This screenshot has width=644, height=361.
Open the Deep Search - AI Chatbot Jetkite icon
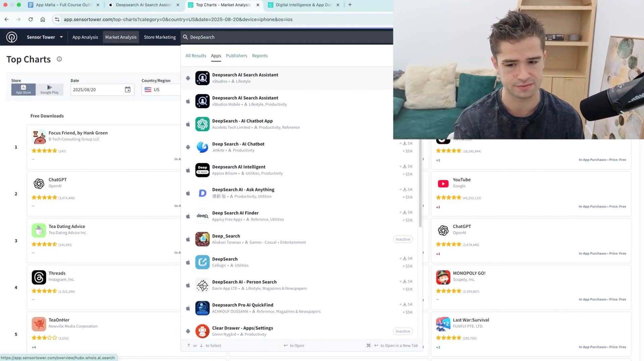202,147
